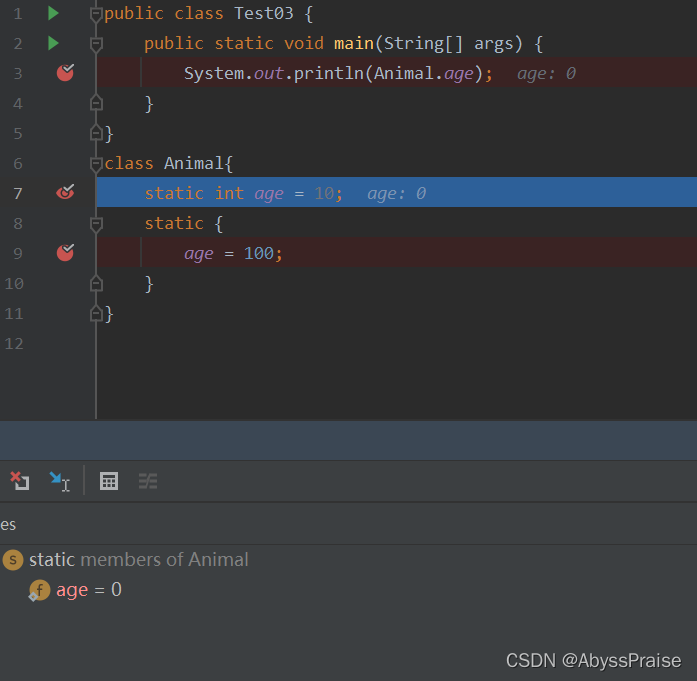
Task: Click the Test03 class name
Action: tap(264, 13)
